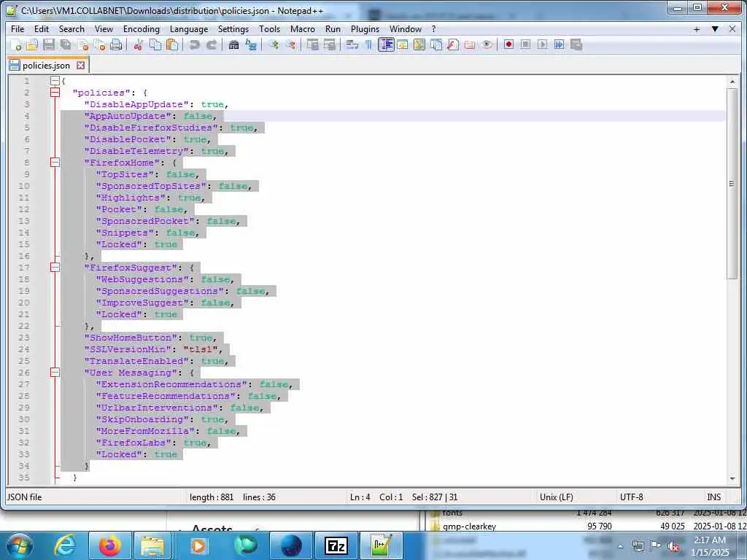
Task: Toggle Show All Characters pilcrow icon
Action: pyautogui.click(x=368, y=44)
